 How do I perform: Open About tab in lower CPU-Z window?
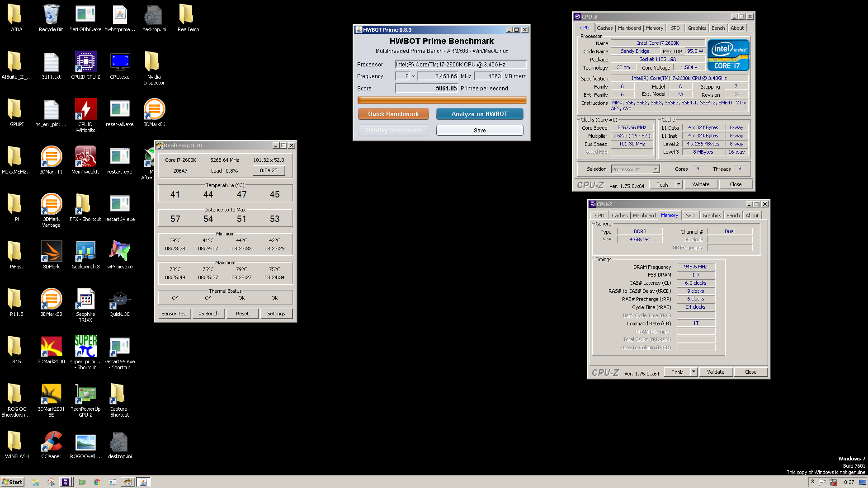752,216
